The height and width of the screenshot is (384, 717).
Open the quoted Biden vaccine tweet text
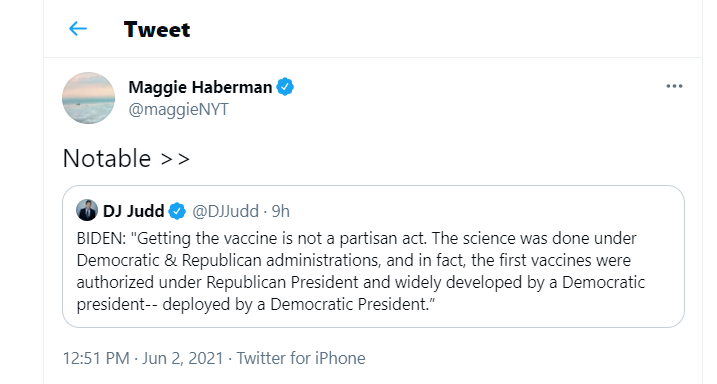coord(361,271)
